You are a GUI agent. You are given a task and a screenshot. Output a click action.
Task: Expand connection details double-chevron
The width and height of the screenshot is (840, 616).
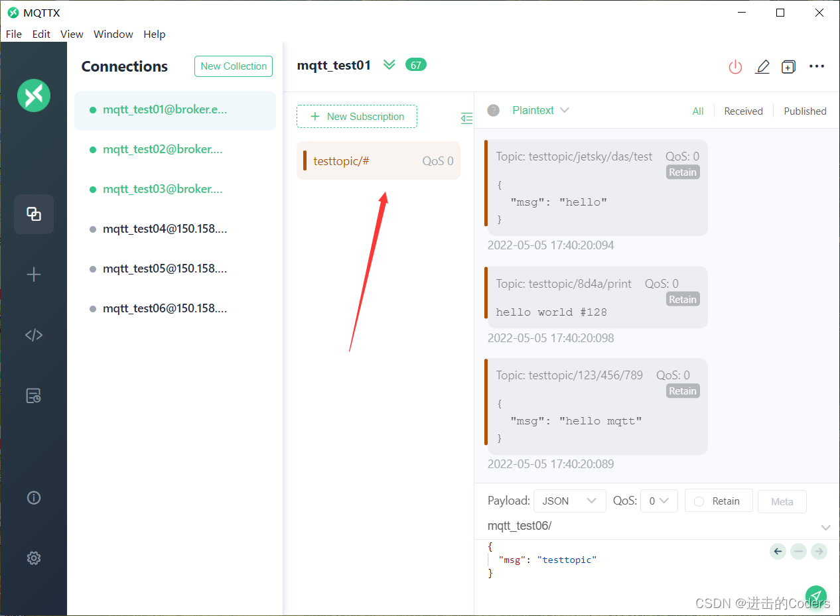pyautogui.click(x=389, y=65)
